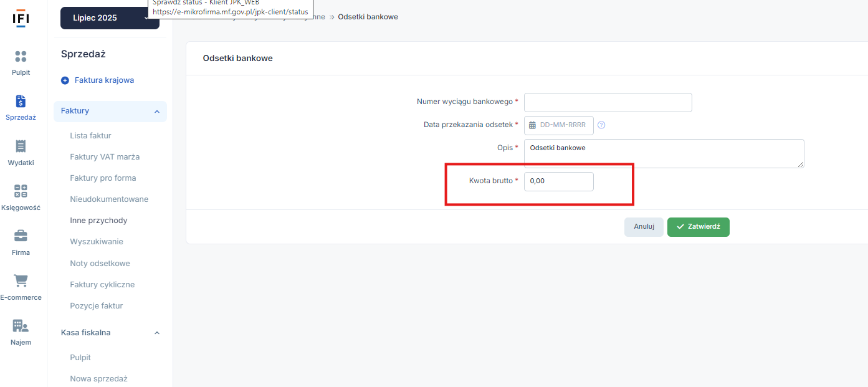The width and height of the screenshot is (868, 387).
Task: Open Faktury VAT marża menu item
Action: coord(105,157)
